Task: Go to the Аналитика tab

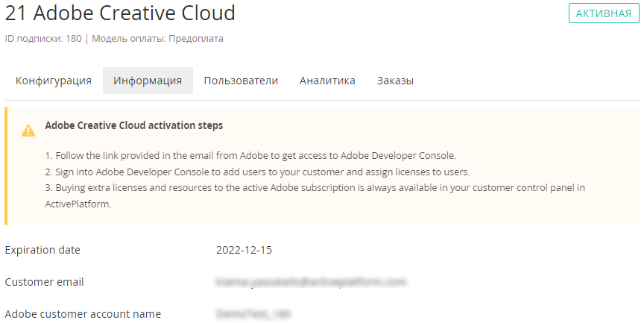Action: [x=327, y=81]
